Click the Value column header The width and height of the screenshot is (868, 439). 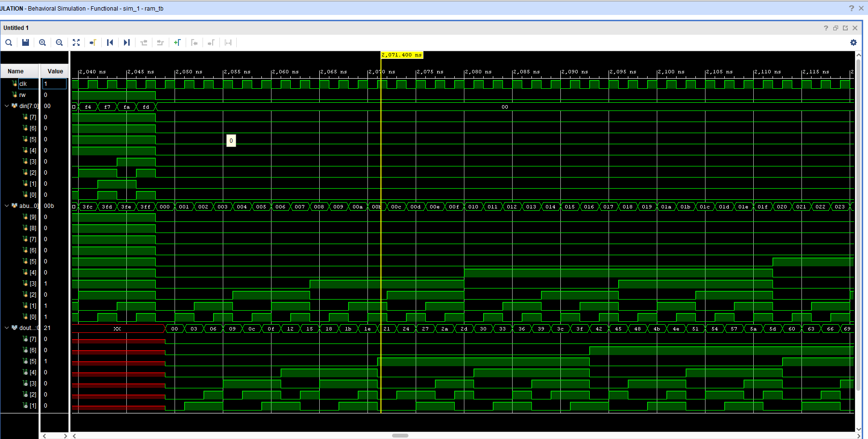55,71
